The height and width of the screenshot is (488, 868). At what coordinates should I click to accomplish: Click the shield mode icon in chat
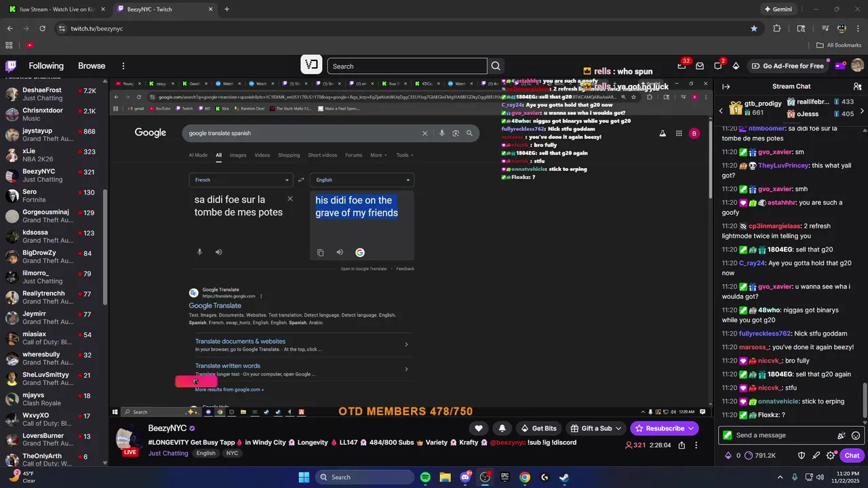point(801,455)
